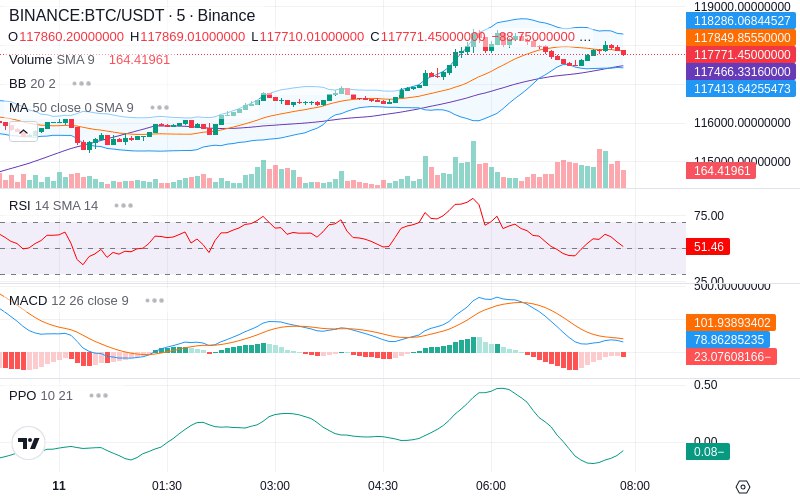Open more options for MACD indicator

click(x=154, y=301)
